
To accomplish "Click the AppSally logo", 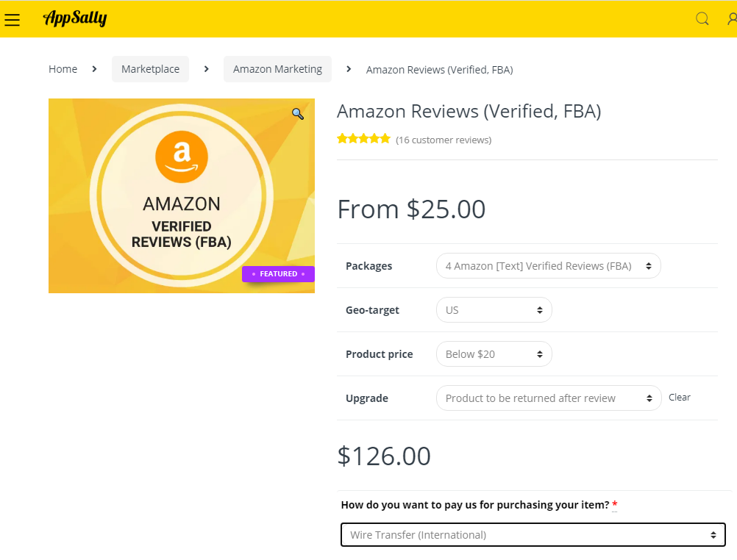I will pyautogui.click(x=75, y=18).
